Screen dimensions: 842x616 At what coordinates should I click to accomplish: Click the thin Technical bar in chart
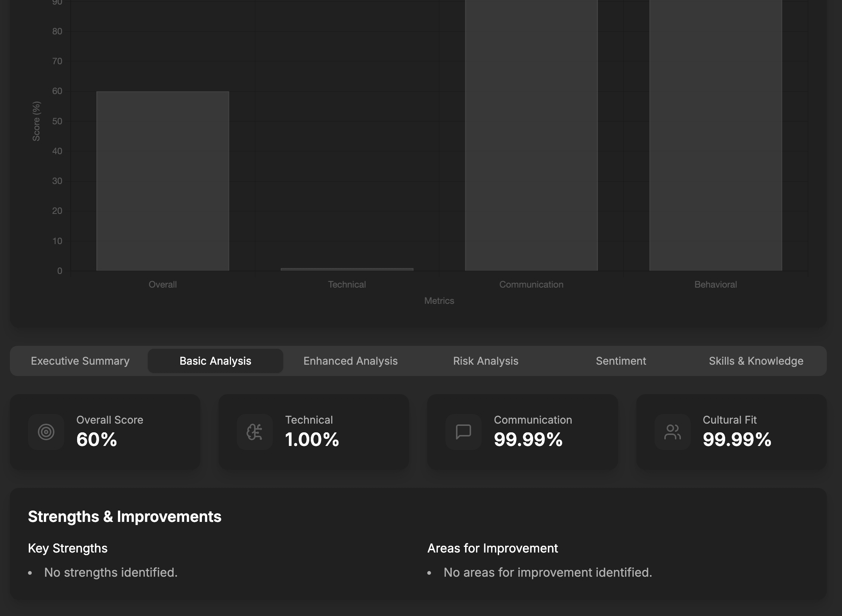(x=347, y=269)
